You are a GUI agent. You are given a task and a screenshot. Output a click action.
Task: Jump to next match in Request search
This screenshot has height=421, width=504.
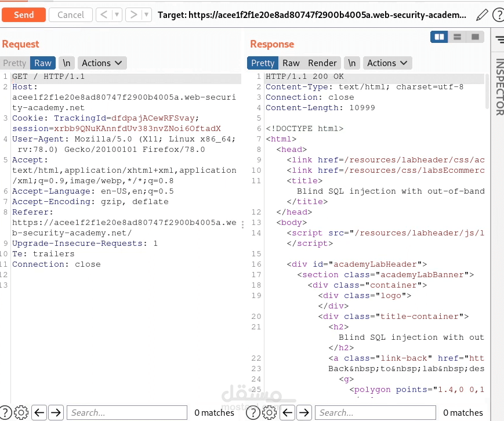56,413
